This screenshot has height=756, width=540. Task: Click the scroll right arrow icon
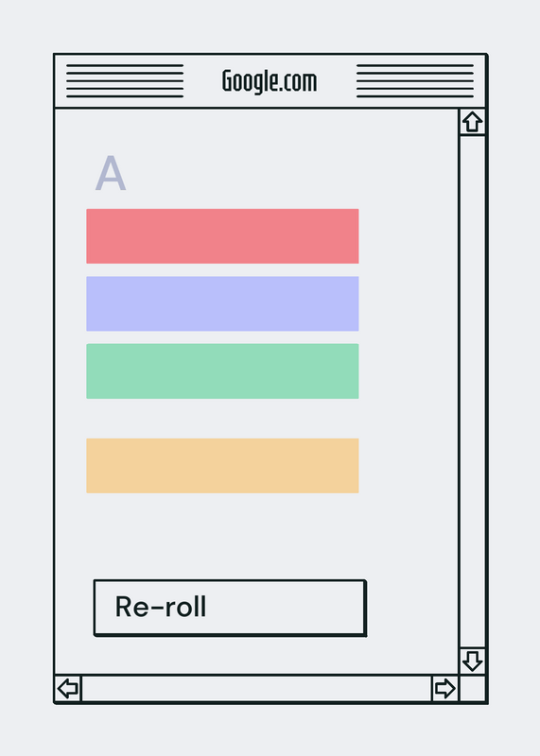click(444, 688)
